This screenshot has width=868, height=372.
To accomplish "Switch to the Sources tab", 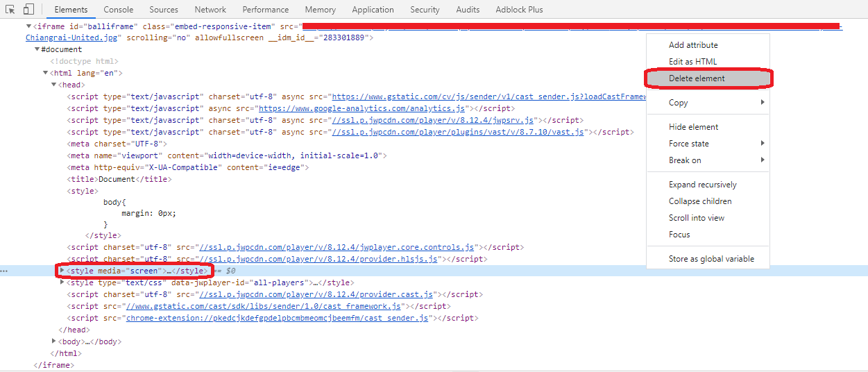I will pos(164,10).
